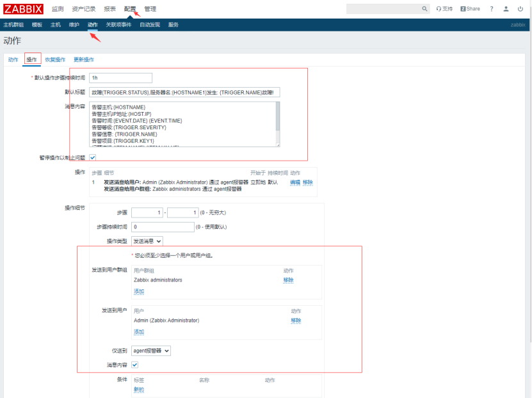Click the 步骤持续时间 input field

coord(163,227)
